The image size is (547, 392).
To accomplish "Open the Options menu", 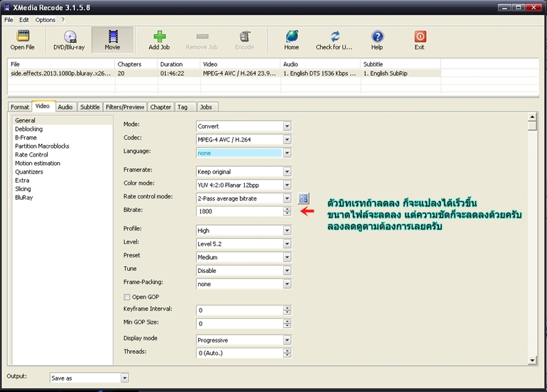I will pos(45,20).
